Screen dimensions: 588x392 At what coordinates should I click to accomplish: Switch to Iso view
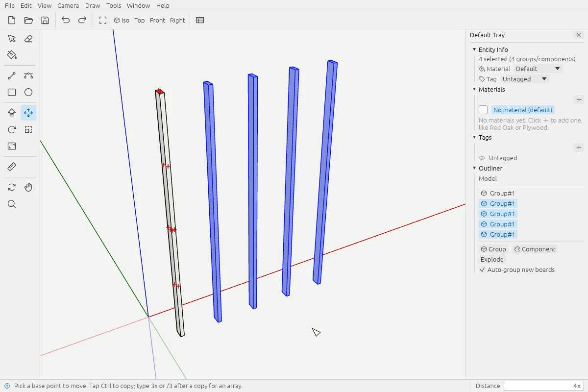122,20
